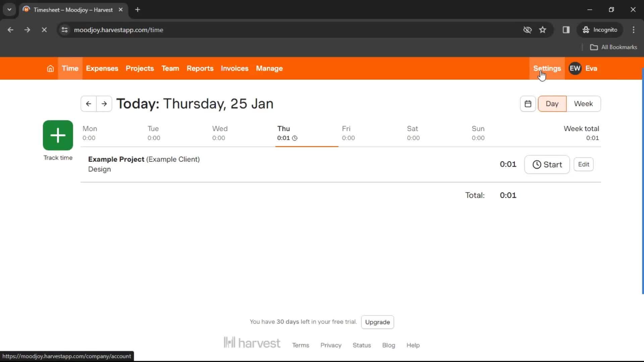Click the forward arrow to next day
The image size is (644, 362).
tap(104, 103)
